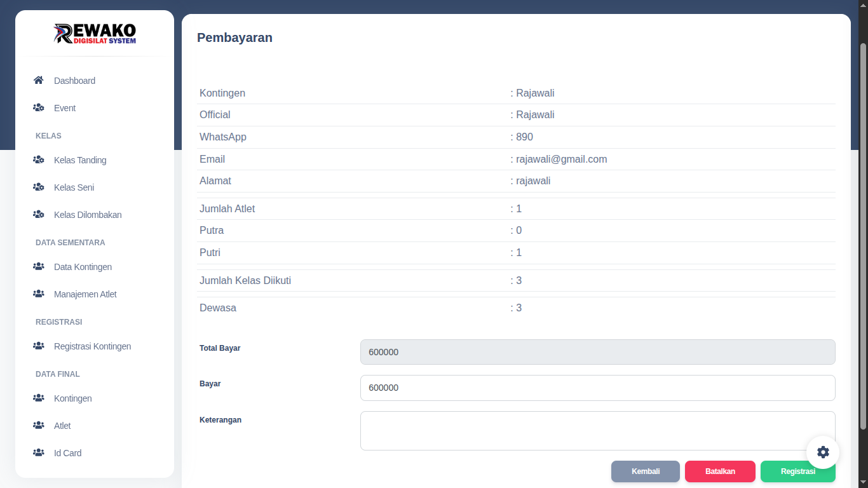Click the Kelas Tanding icon
This screenshot has width=868, height=488.
39,160
